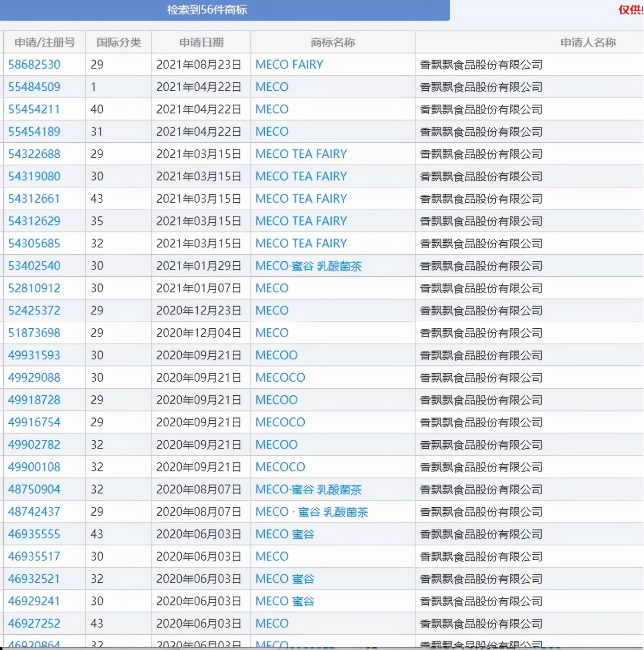Click registration number 46927252
The height and width of the screenshot is (650, 644).
[34, 623]
